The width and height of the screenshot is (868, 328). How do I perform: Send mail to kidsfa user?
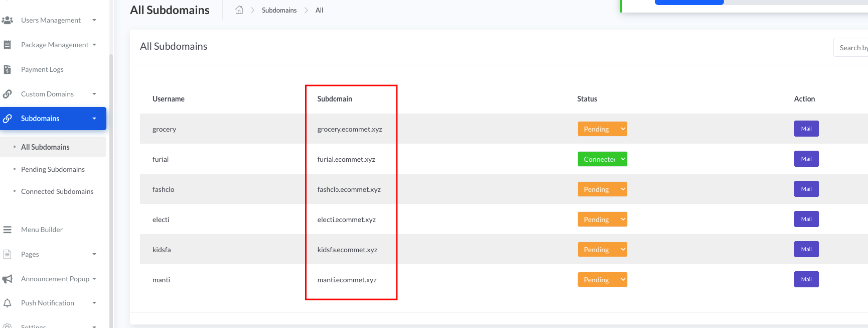click(x=806, y=249)
